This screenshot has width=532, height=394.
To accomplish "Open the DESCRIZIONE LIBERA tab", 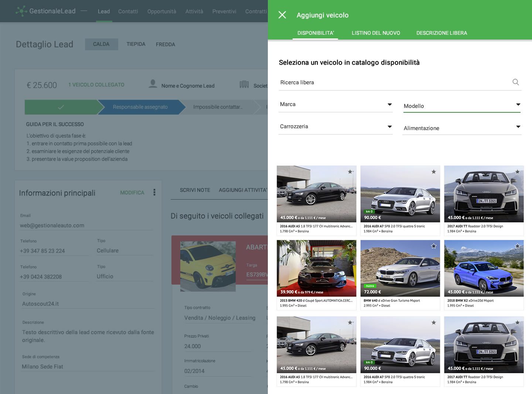I will (441, 33).
